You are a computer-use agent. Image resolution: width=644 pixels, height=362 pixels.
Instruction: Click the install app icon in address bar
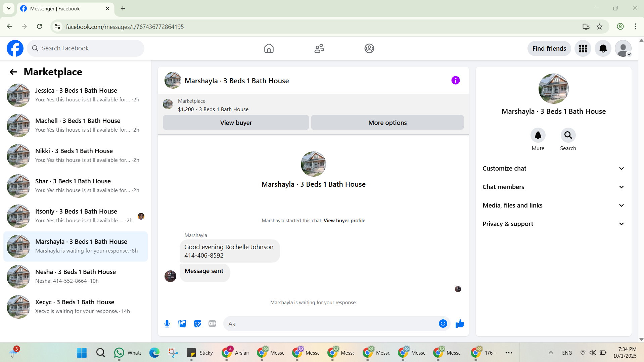coord(586,27)
